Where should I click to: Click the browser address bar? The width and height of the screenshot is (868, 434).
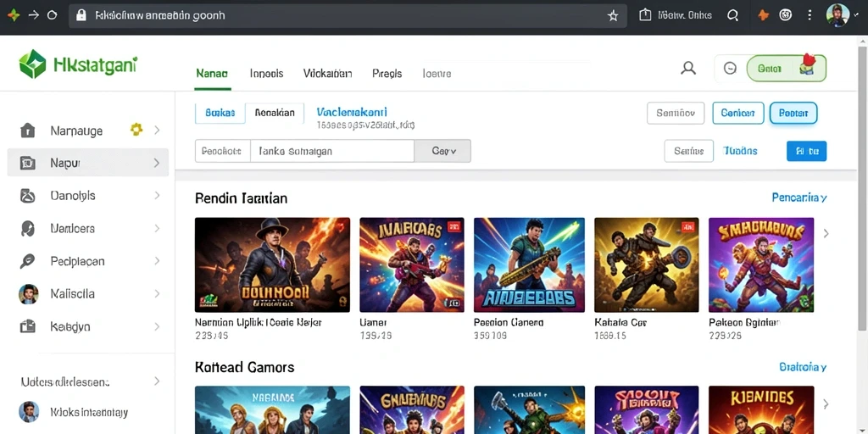[x=348, y=15]
